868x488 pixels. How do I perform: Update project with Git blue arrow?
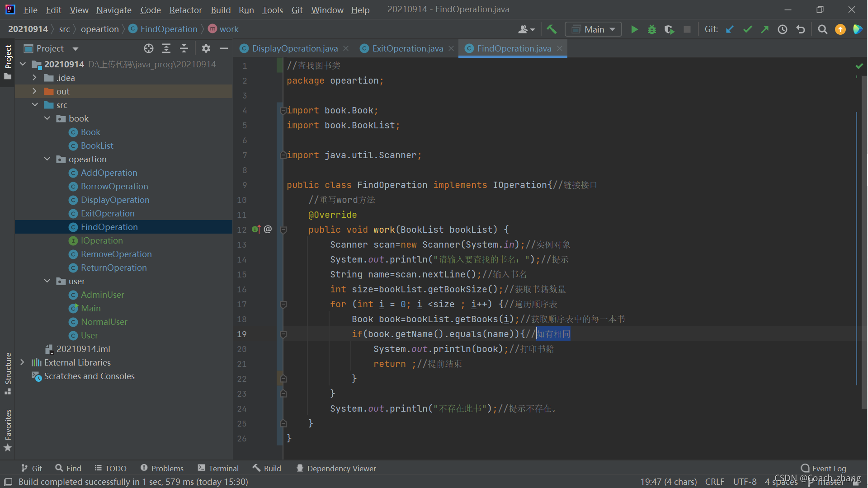pos(730,29)
